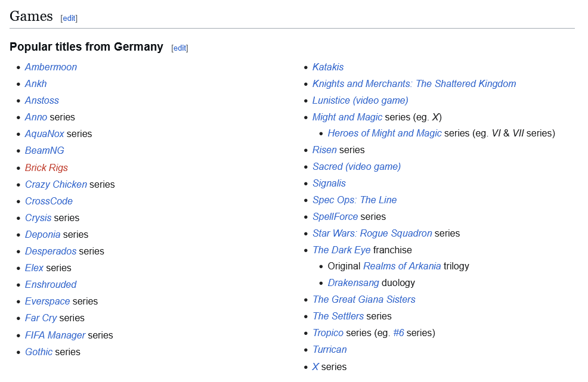Click the Popular titles from Germany heading

click(86, 47)
